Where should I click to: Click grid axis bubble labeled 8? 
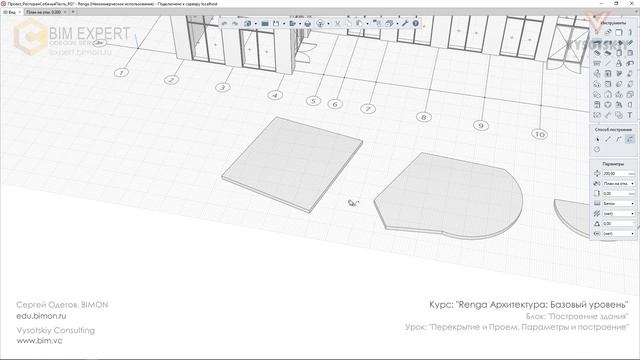point(424,117)
